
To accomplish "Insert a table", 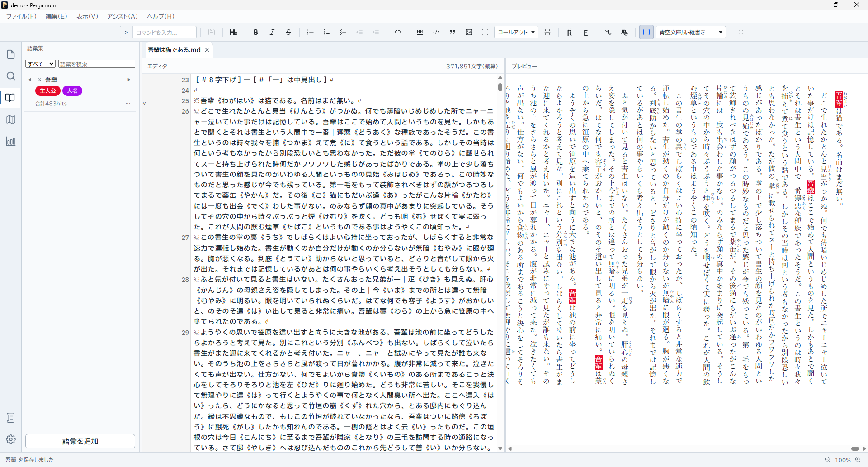I will [485, 32].
